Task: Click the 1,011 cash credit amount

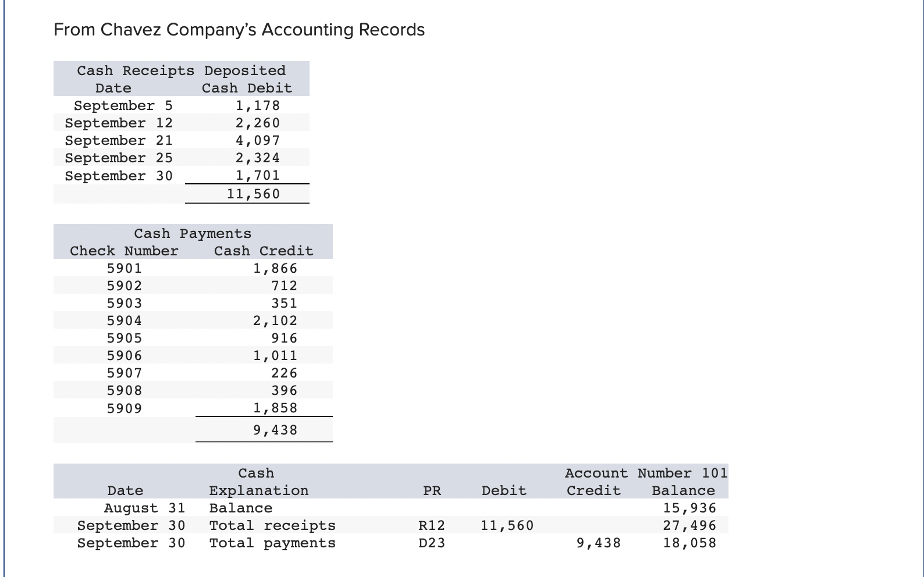Action: [x=275, y=355]
